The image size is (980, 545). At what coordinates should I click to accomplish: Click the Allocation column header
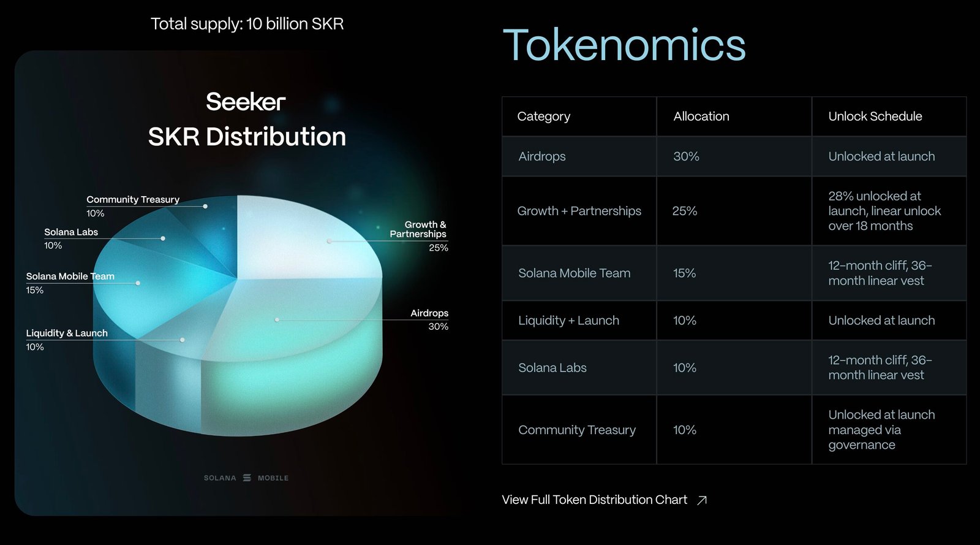coord(701,116)
